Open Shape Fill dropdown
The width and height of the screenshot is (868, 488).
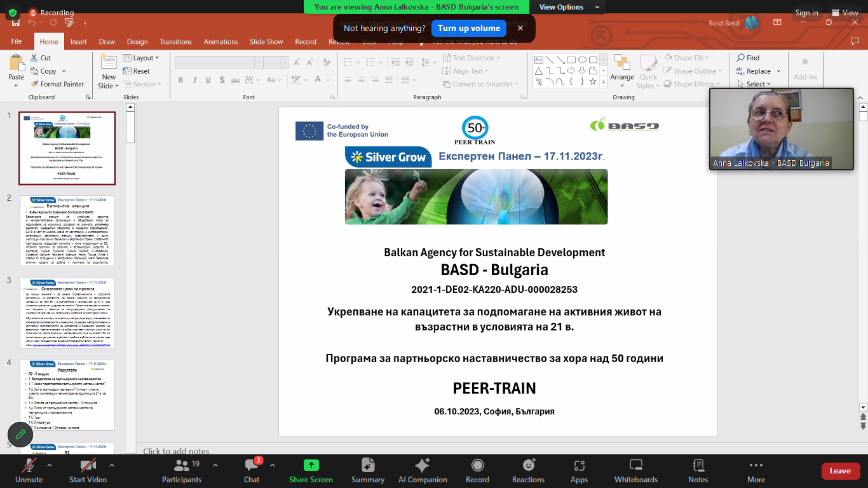tap(688, 58)
